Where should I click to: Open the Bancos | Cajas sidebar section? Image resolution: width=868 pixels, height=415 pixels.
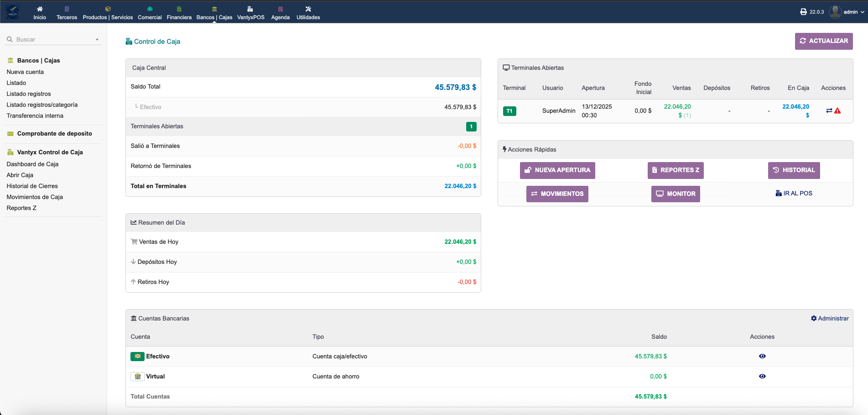pos(38,60)
